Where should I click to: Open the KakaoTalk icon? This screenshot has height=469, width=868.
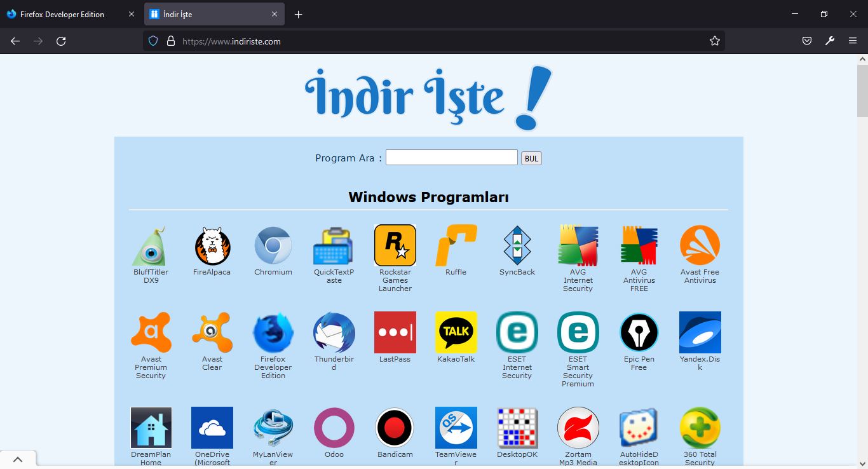[x=456, y=332]
